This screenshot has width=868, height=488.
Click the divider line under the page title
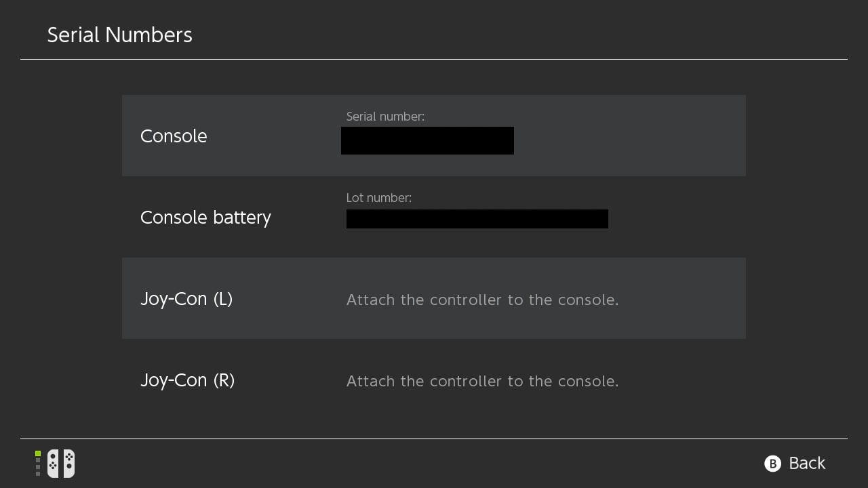(434, 60)
